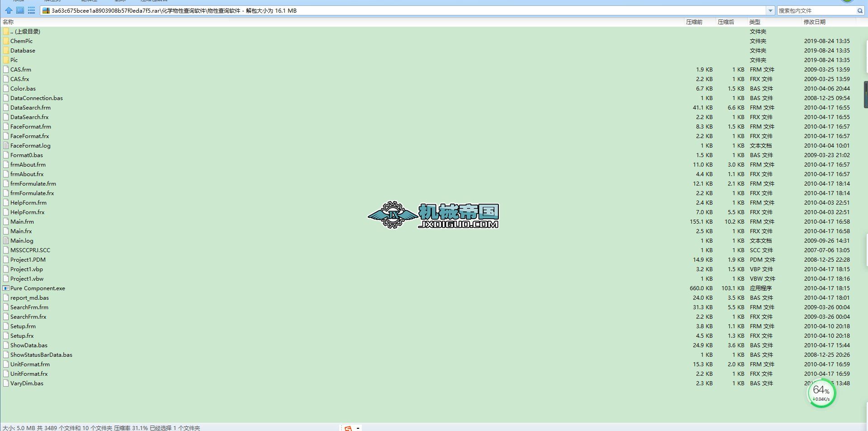
Task: Select the file name CAS.frx
Action: [19, 79]
